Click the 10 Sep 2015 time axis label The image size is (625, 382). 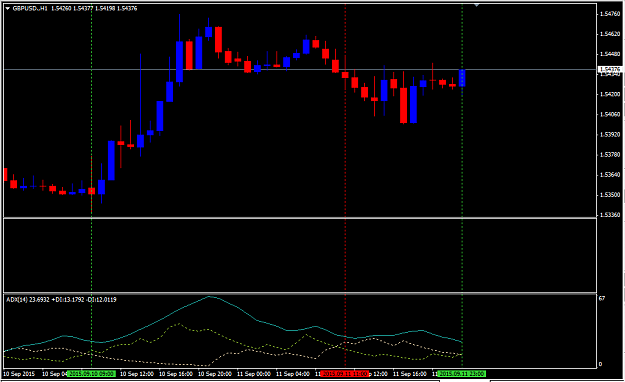pyautogui.click(x=19, y=374)
